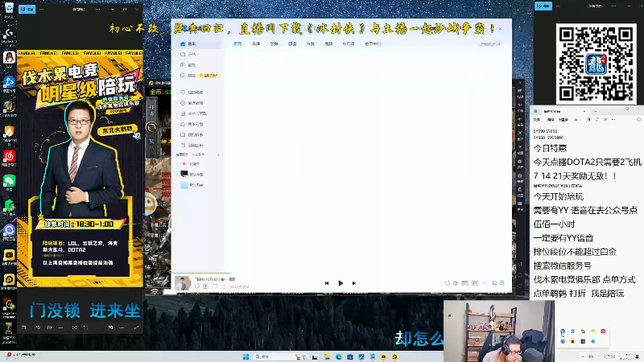Open the orange flame desktop icon
This screenshot has height=362, width=644.
click(x=9, y=133)
